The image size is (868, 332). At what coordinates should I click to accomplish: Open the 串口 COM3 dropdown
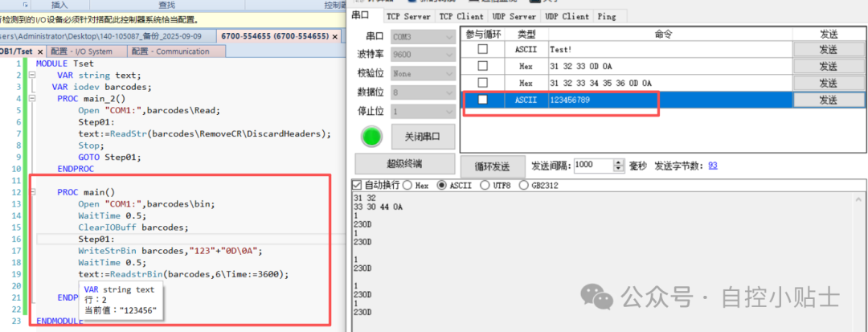point(423,37)
